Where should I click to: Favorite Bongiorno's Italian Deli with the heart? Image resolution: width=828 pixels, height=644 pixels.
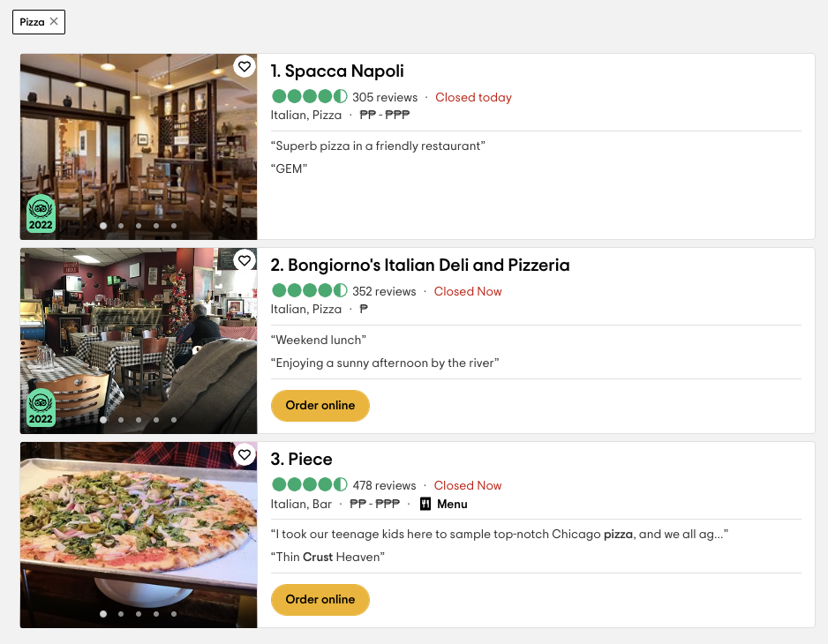pos(245,260)
